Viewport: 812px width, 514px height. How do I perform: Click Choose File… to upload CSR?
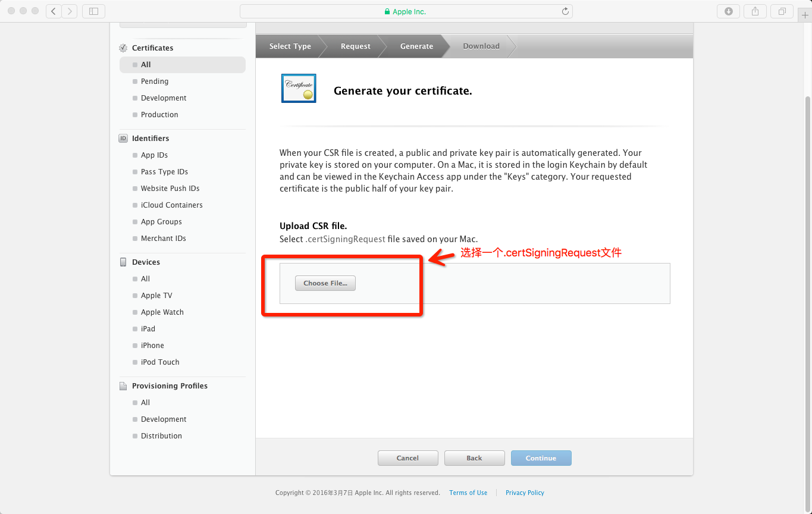(325, 283)
